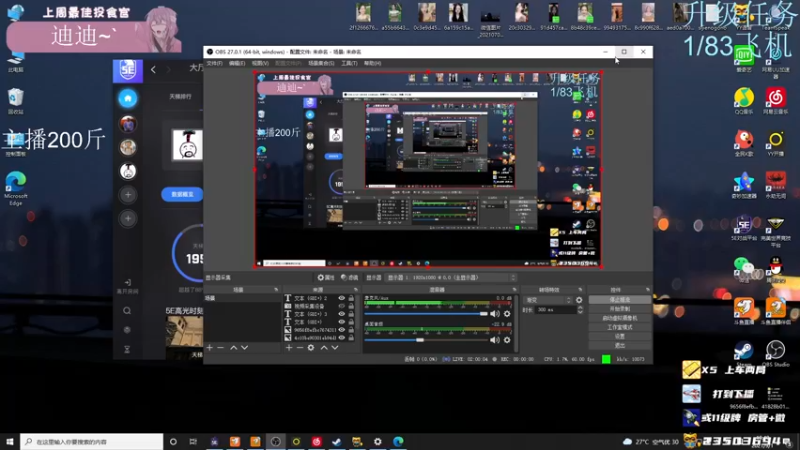Viewport: 800px width, 450px height.
Task: Move scene up with up arrow
Action: [x=234, y=347]
